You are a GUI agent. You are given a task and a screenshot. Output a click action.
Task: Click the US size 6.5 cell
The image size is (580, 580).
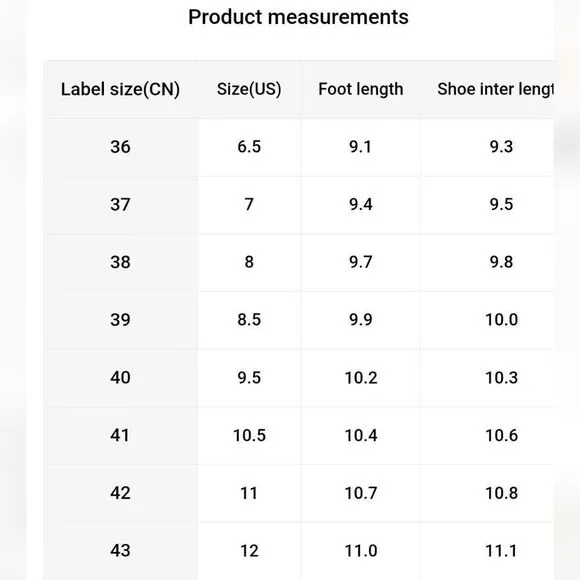point(249,147)
